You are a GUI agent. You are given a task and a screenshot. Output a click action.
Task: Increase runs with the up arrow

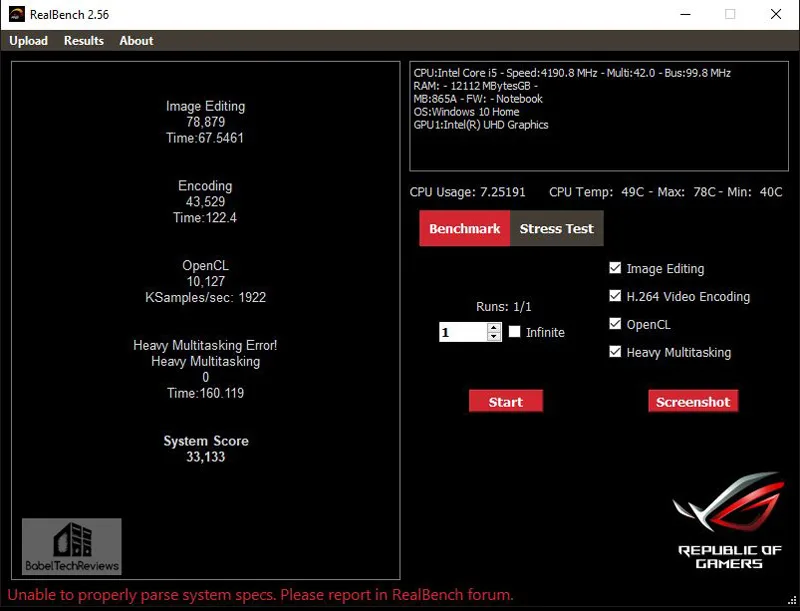tap(493, 327)
